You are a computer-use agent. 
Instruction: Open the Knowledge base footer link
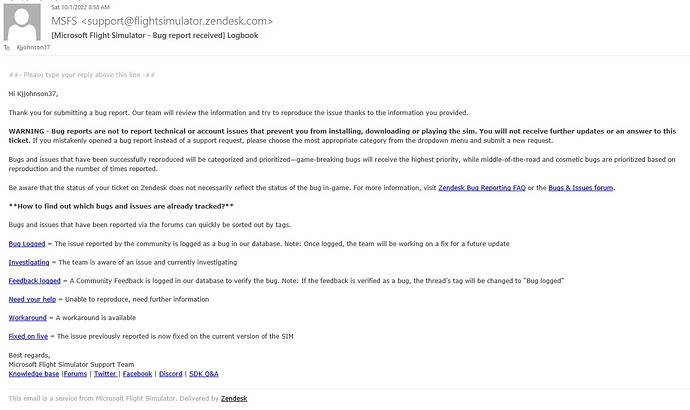[34, 373]
